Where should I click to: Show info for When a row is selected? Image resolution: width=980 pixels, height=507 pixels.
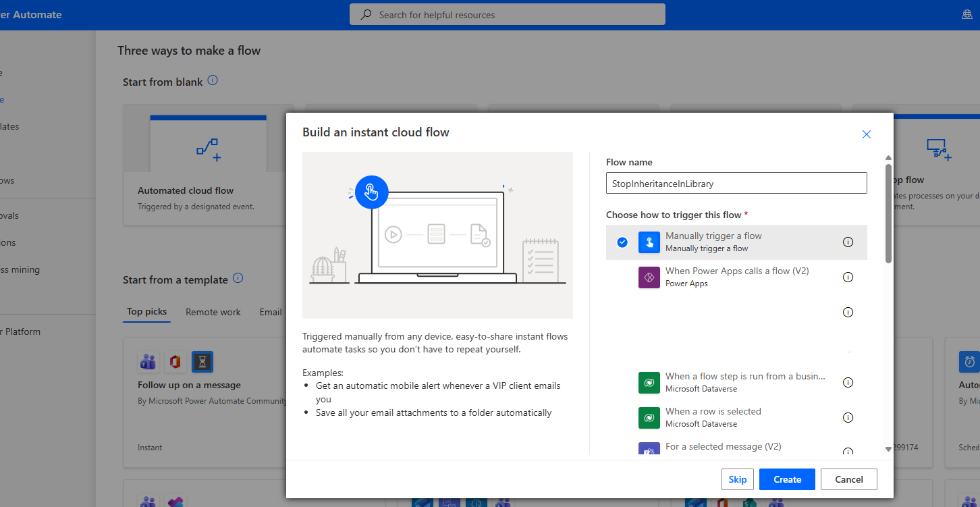point(848,418)
